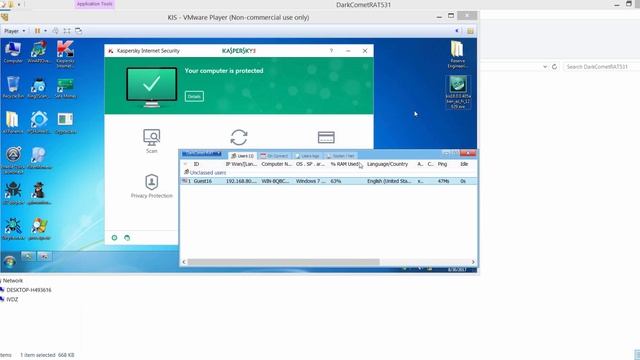The width and height of the screenshot is (640, 360).
Task: Sort by Ping column header
Action: (442, 164)
